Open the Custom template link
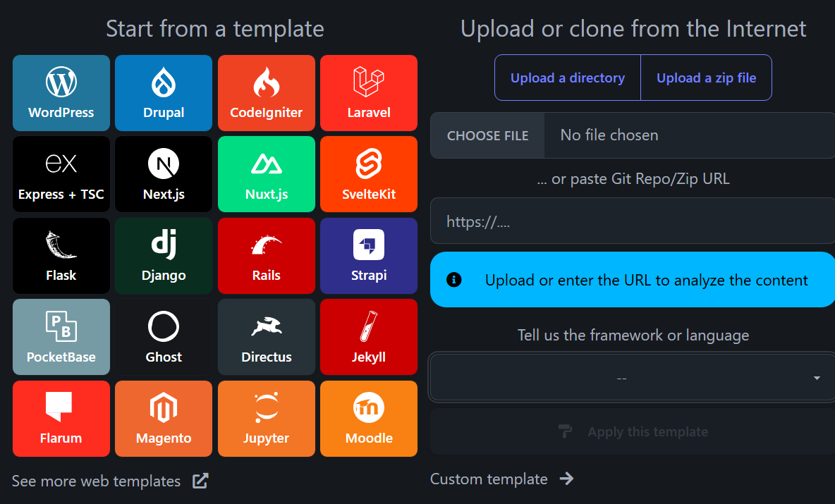 pyautogui.click(x=501, y=479)
